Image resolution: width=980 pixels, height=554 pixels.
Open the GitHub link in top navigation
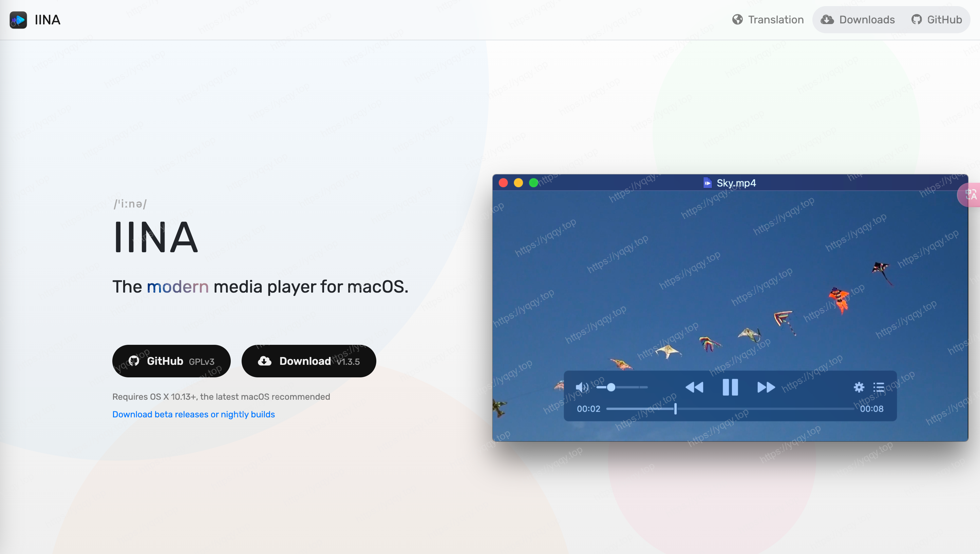coord(937,20)
